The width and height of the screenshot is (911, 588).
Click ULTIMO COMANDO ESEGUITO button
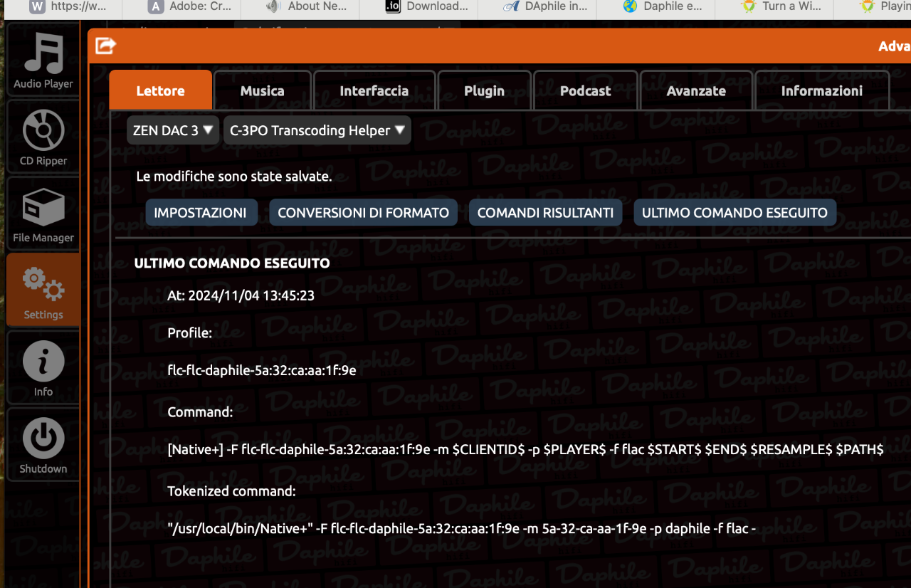735,213
